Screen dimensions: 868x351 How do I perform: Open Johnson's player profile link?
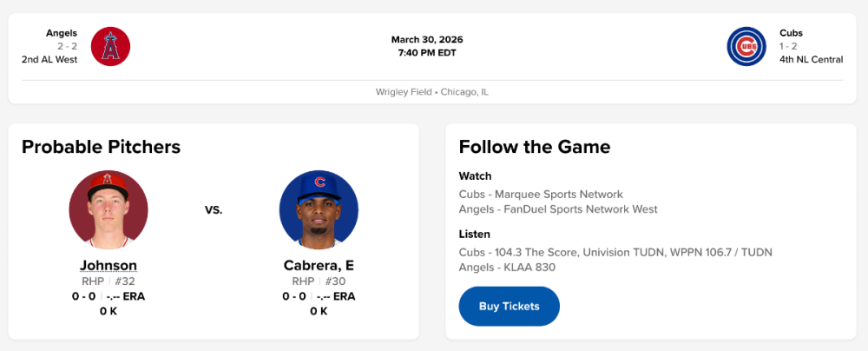pyautogui.click(x=108, y=265)
